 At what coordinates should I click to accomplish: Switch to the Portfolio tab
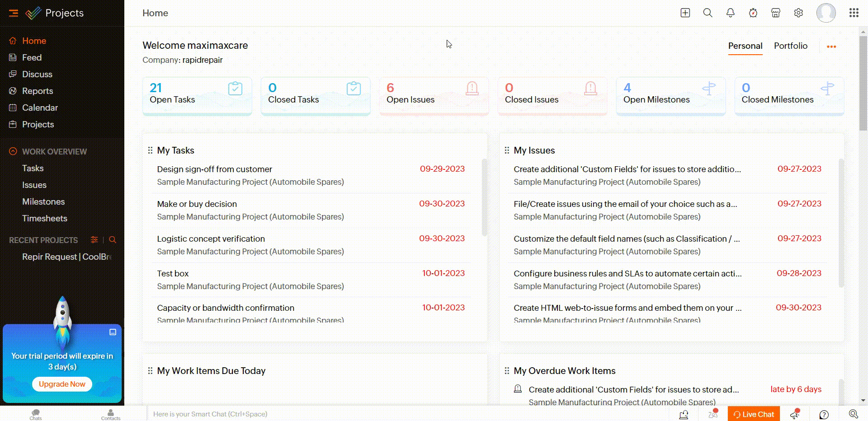click(x=790, y=46)
